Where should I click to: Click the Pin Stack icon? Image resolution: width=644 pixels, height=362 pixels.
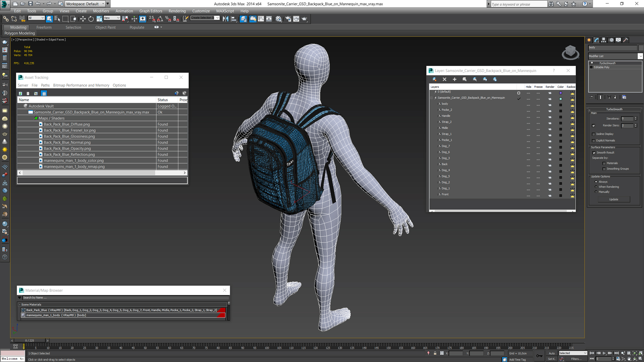592,97
